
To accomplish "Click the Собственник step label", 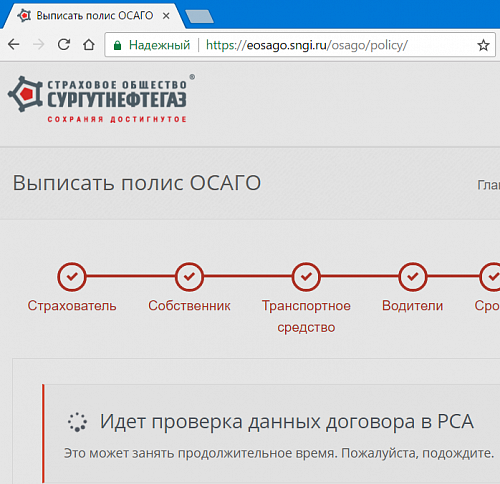I will point(189,306).
